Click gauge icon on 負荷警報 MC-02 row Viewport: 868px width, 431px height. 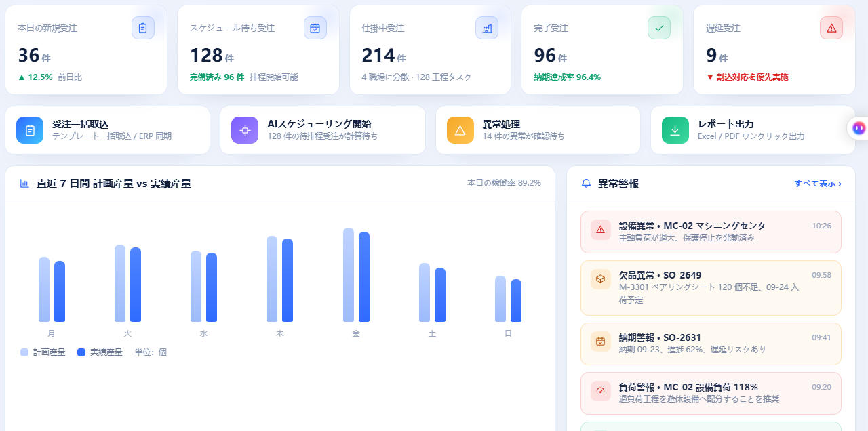pyautogui.click(x=600, y=391)
